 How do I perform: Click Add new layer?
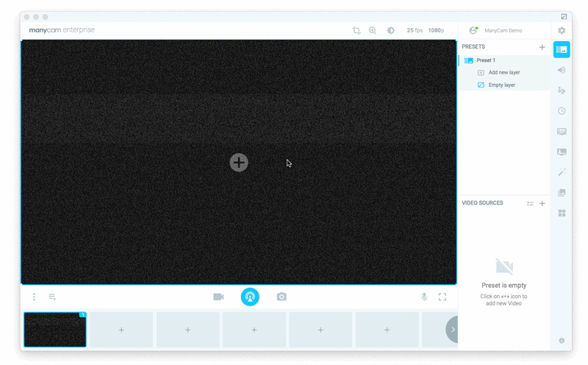504,72
